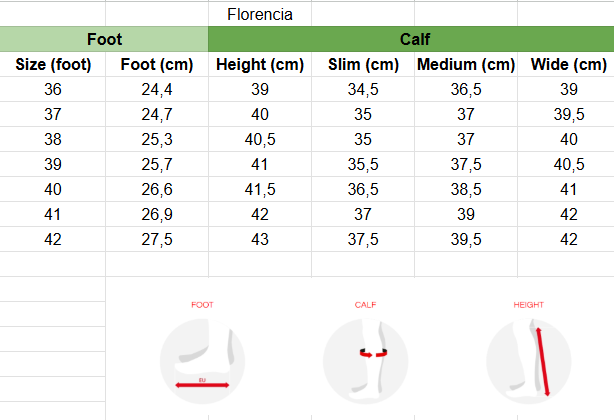Click the Foot (cm) column header cell
Screen dimensions: 614x420
(156, 65)
